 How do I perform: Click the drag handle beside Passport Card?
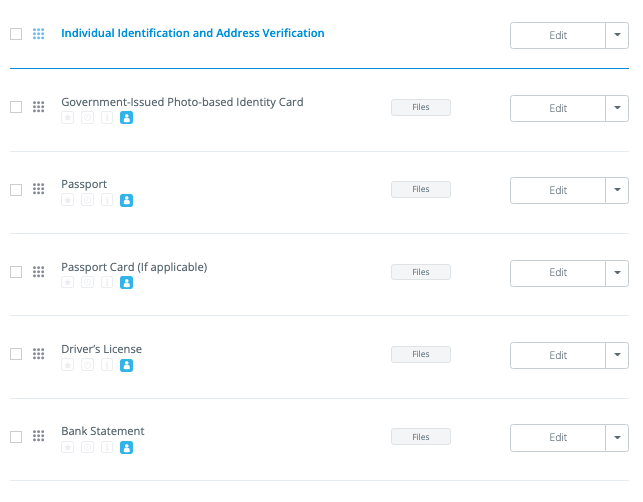39,272
